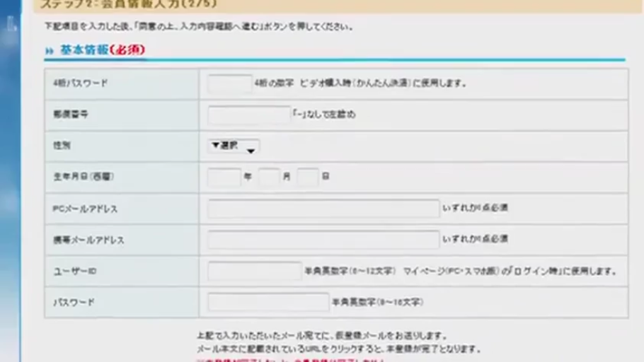Screen dimensions: 644x362
Task: Click the ユーザーID row label
Action: pos(74,271)
